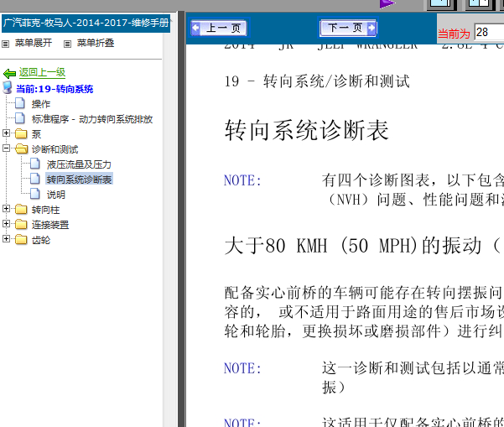The image size is (504, 427).
Task: Click the page icon next to 标准程序
Action: click(x=20, y=118)
